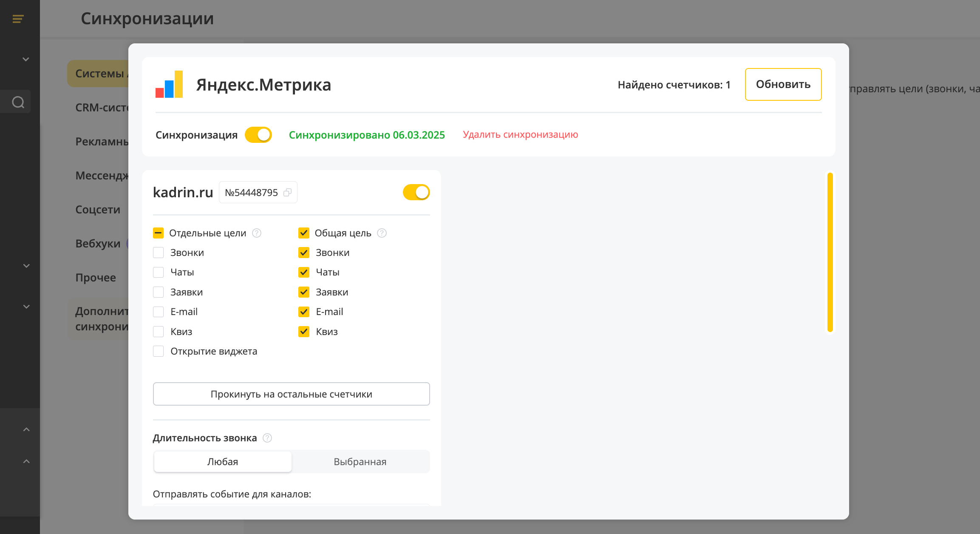
Task: Open the hamburger menu icon in sidebar
Action: point(18,19)
